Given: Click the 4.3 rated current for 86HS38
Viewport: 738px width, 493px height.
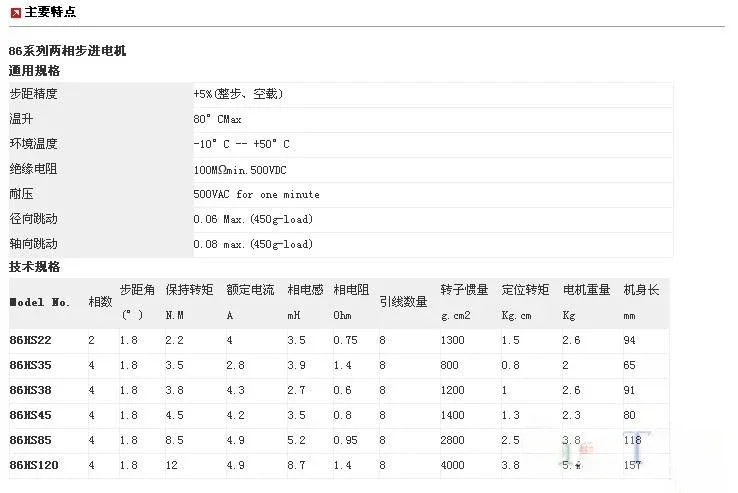Looking at the screenshot, I should 235,390.
